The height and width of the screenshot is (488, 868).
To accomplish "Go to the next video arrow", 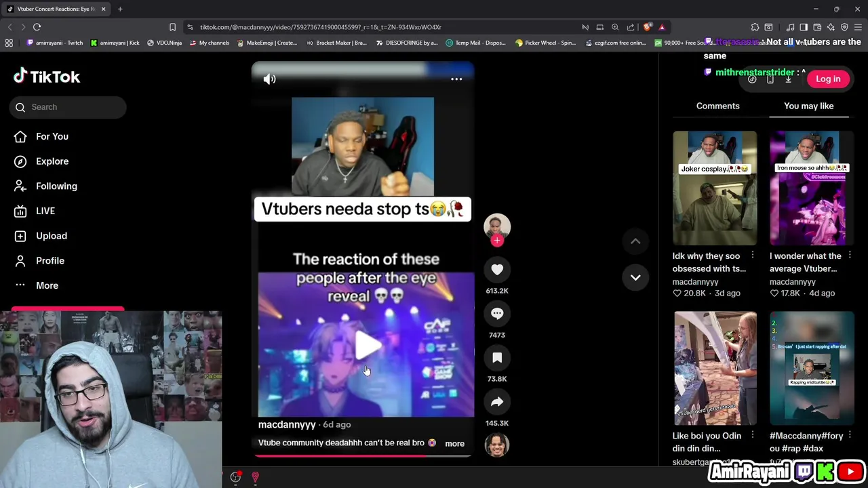I will click(x=635, y=277).
